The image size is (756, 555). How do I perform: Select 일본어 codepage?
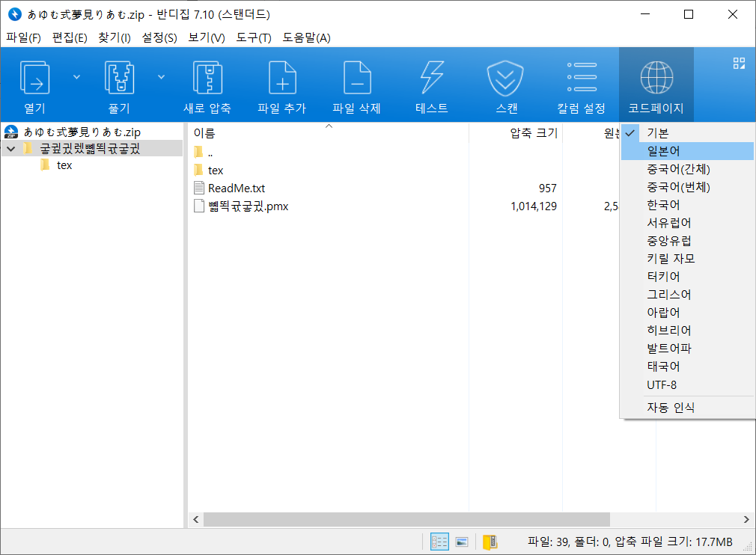[x=687, y=151]
